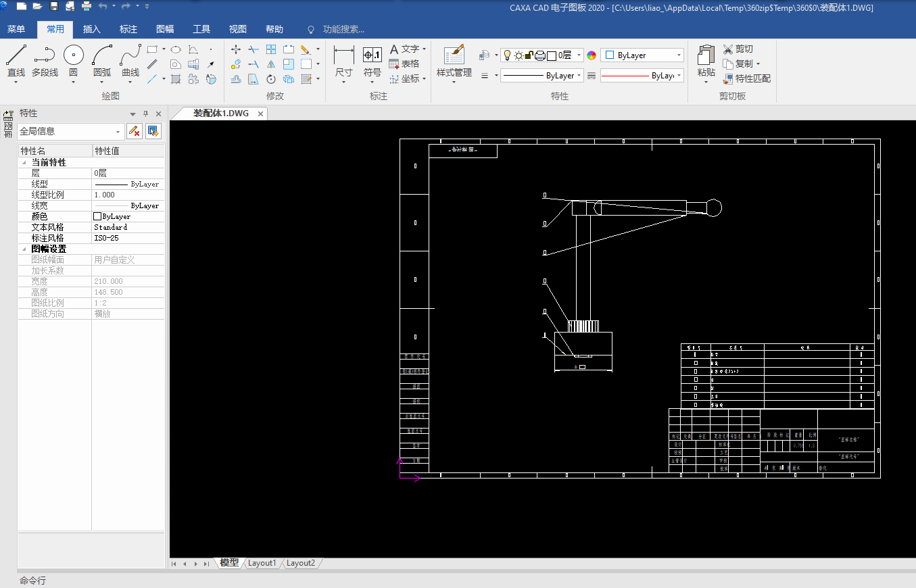Click the 剪切 cut button
The image size is (916, 588).
click(738, 49)
